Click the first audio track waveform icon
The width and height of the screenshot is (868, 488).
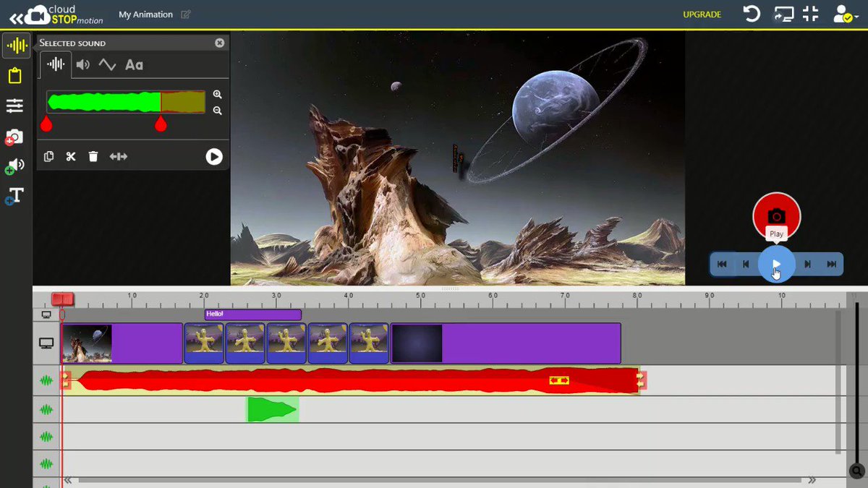(46, 380)
